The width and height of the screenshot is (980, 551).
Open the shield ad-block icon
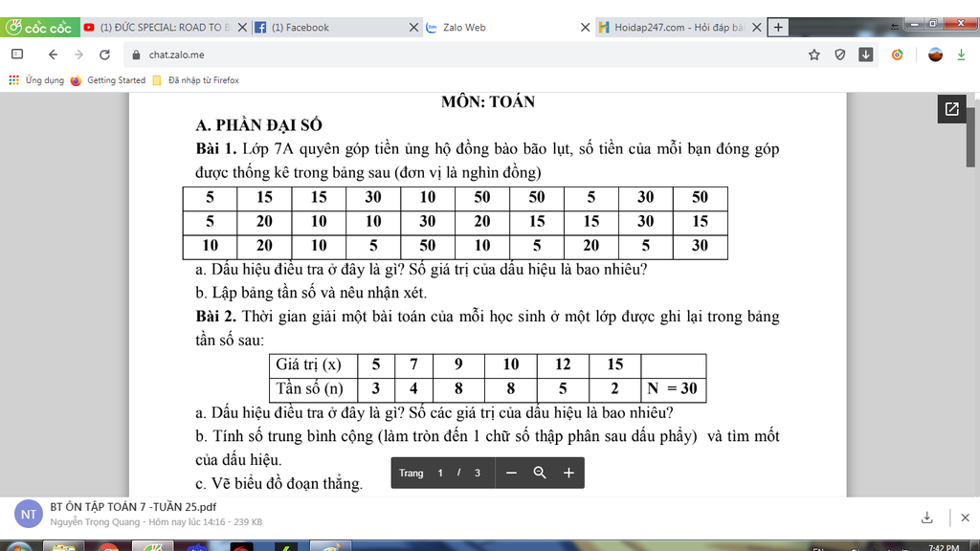coord(840,55)
